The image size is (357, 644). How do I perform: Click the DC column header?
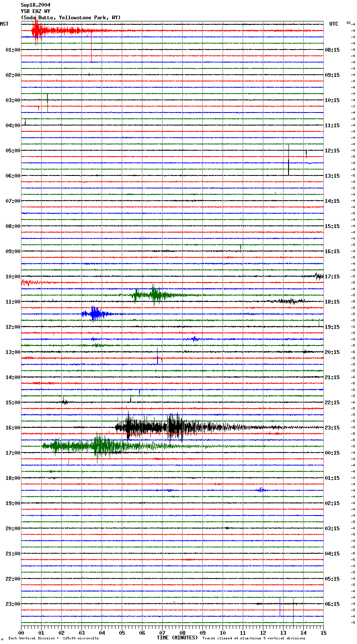[x=349, y=23]
